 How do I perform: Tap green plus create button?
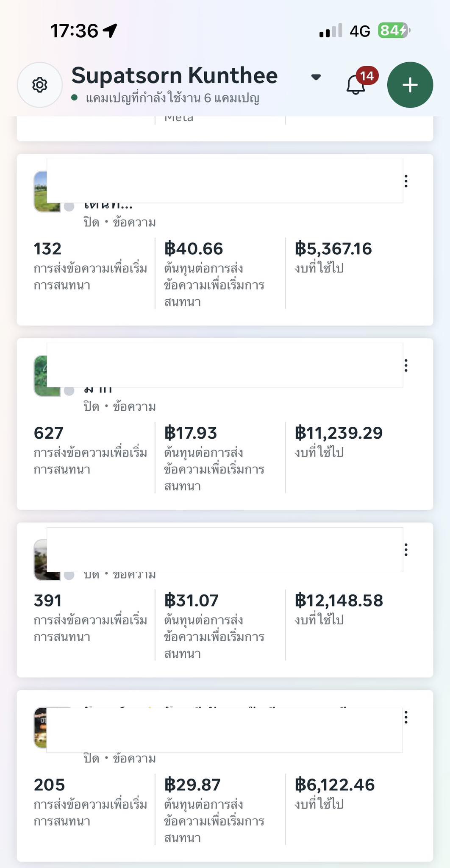point(410,85)
